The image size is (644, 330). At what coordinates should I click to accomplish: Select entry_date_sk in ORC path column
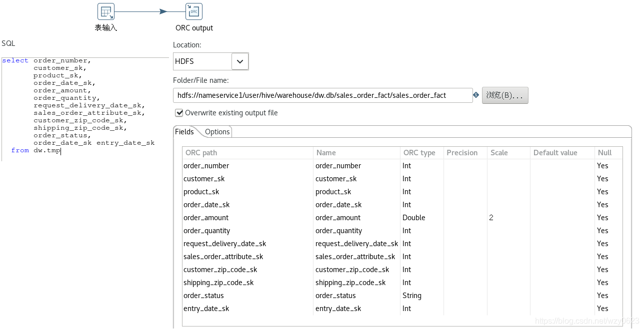[x=206, y=309]
